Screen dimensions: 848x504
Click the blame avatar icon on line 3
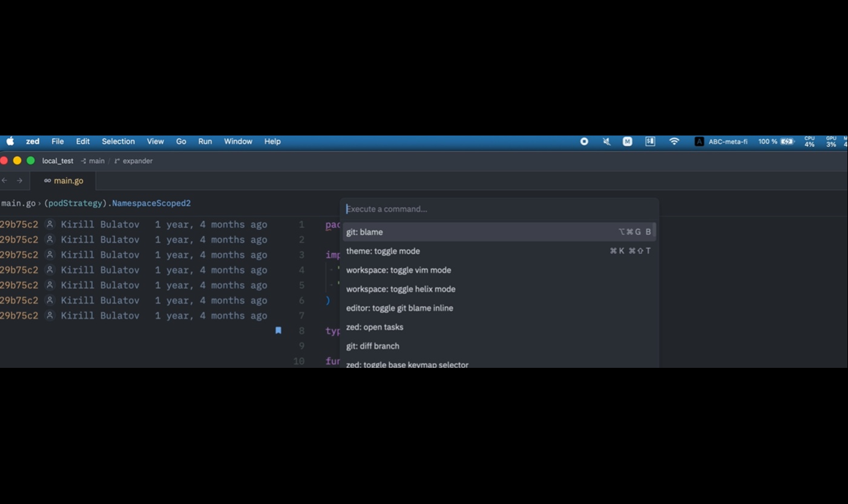pos(50,255)
